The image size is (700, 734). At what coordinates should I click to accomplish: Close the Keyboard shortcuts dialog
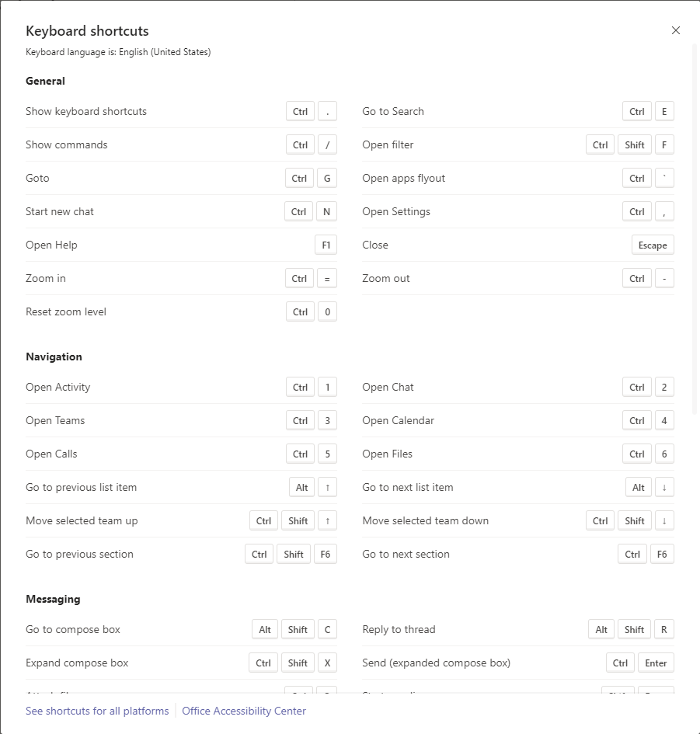(x=675, y=30)
